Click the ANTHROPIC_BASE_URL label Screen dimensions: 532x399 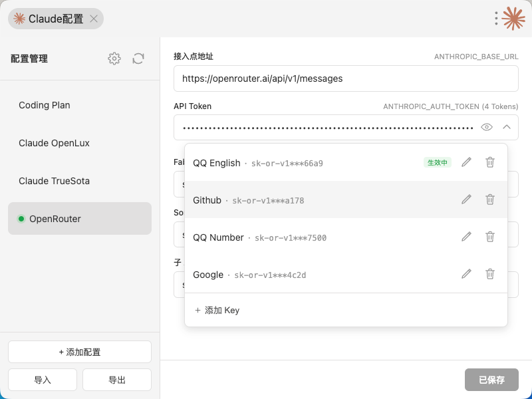476,57
